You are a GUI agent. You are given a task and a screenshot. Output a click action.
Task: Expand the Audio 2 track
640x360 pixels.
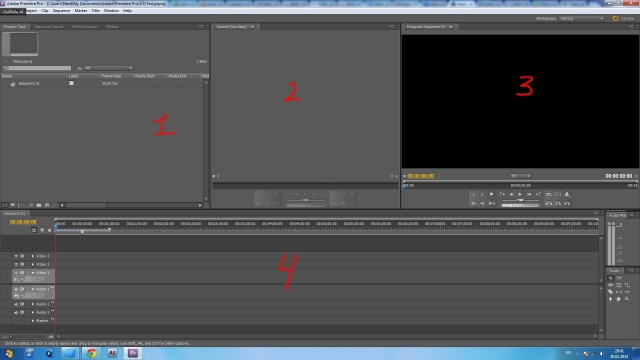[33, 304]
